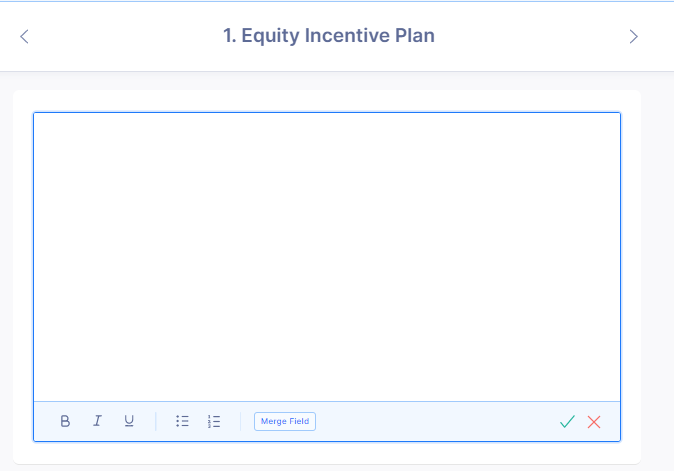Image resolution: width=674 pixels, height=471 pixels.
Task: Confirm edits with the green checkmark
Action: tap(567, 422)
